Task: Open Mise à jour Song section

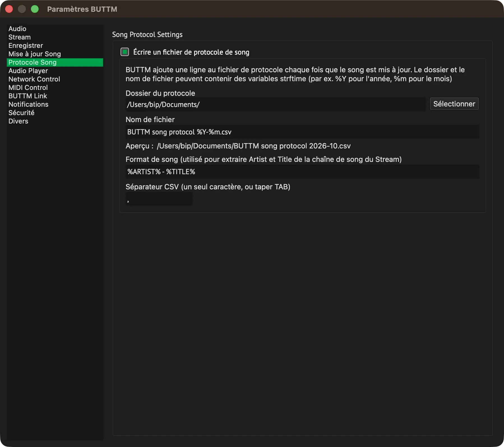Action: pos(55,54)
